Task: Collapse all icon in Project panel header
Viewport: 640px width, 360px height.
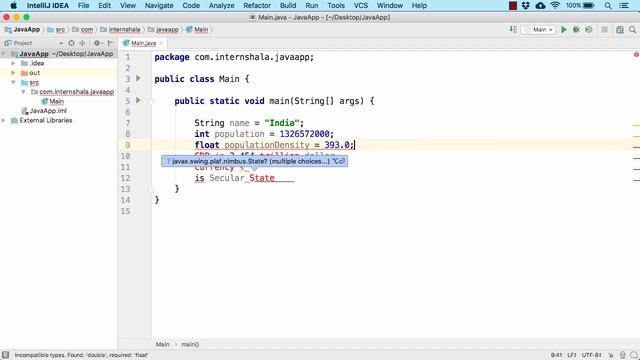Action: 82,43
